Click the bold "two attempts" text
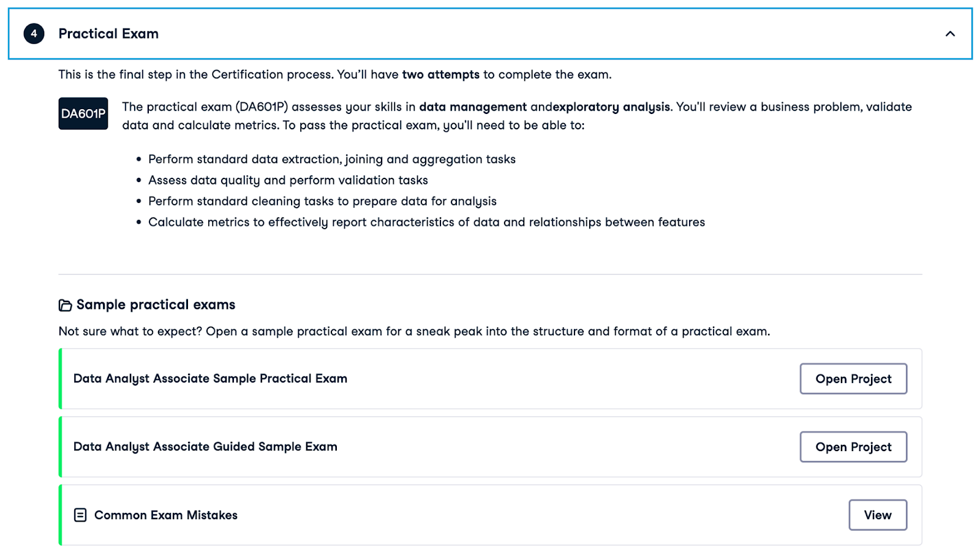Screen dimensions: 980x559 (x=440, y=75)
